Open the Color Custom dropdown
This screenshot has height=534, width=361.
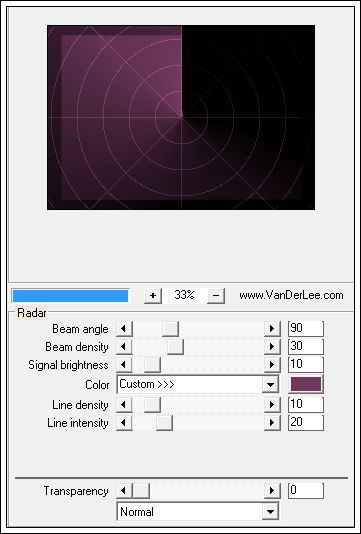tap(270, 385)
